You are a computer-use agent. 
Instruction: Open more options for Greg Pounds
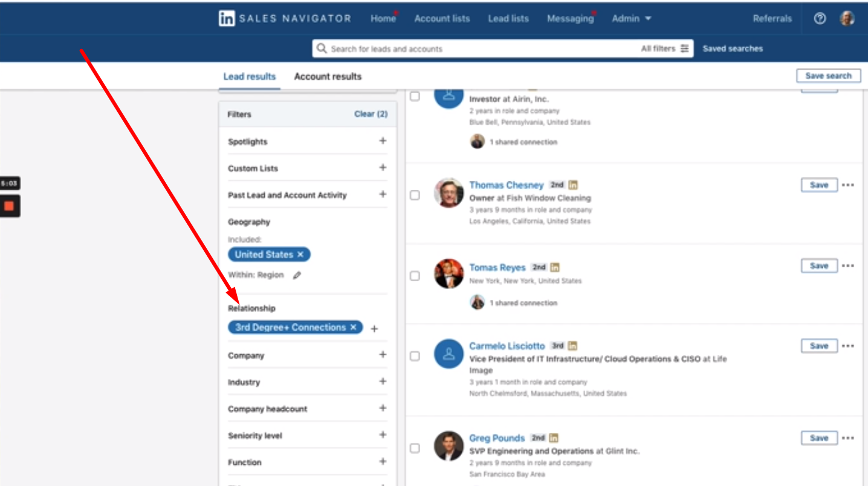click(848, 438)
